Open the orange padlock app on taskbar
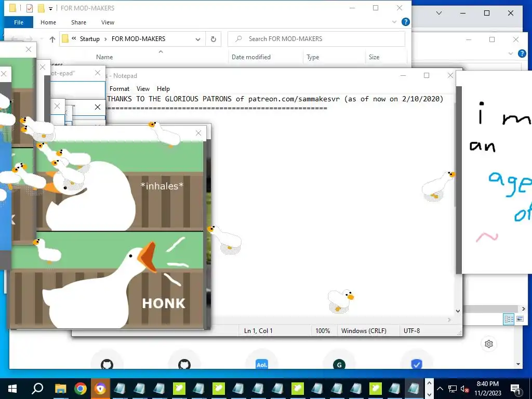 click(100, 389)
